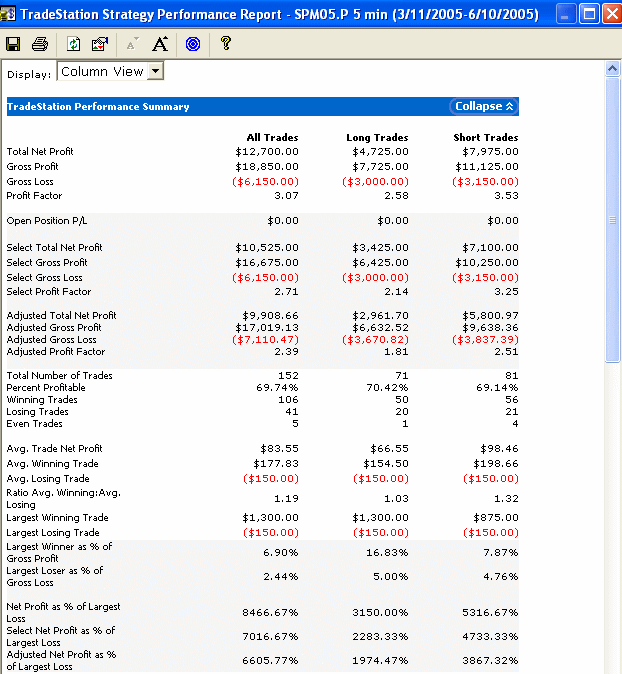
Task: Click the $7,975.00 short trades net profit
Action: click(490, 152)
